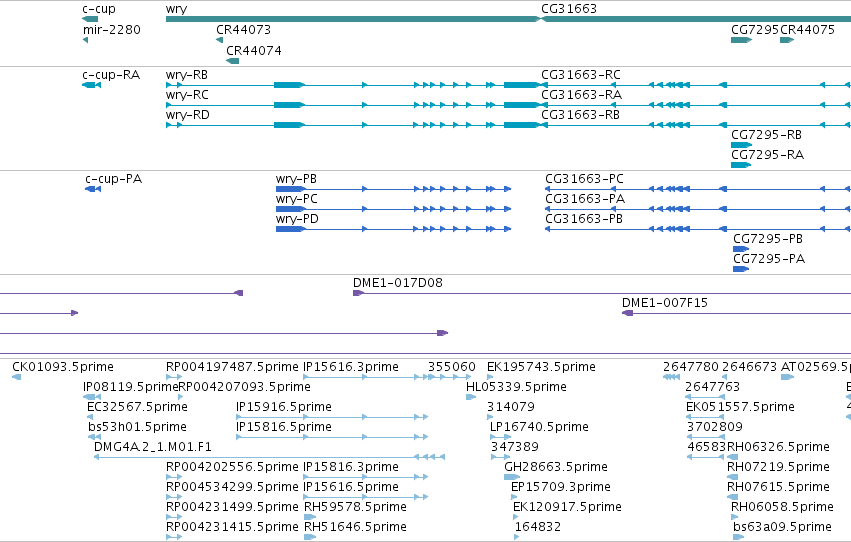
Task: Click the CK01093.5prime EST label
Action: click(63, 367)
